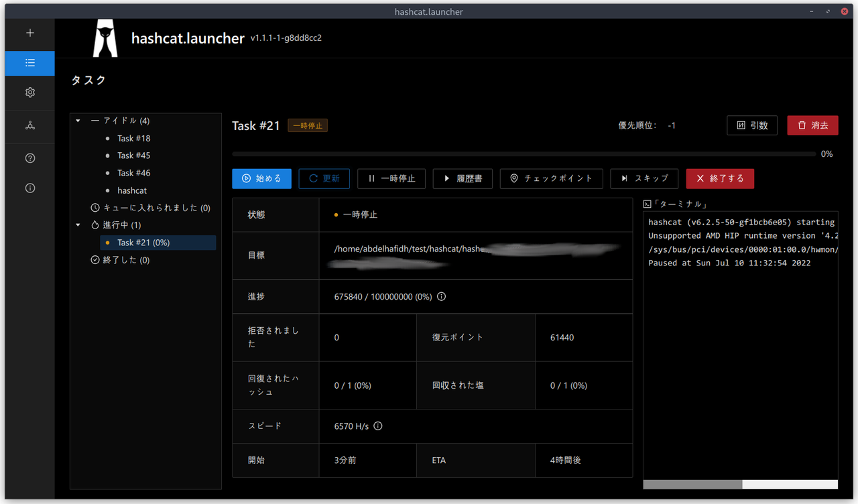
Task: Click the 0 value beside 拒否されました
Action: [336, 338]
